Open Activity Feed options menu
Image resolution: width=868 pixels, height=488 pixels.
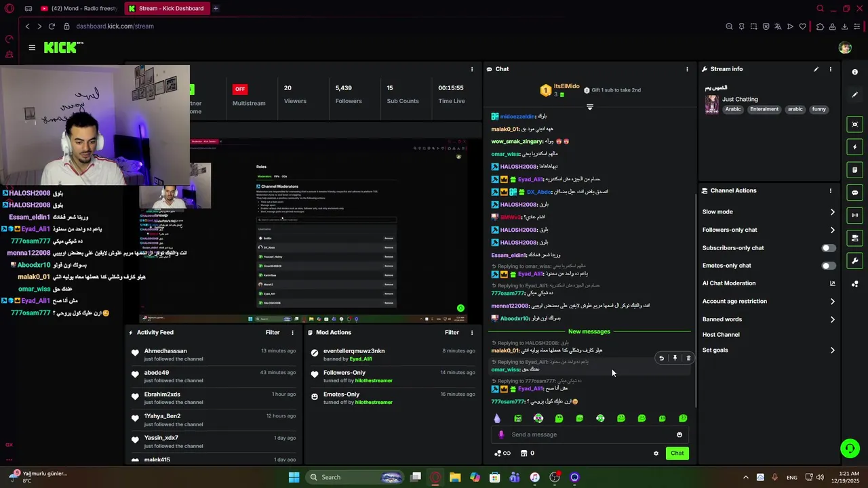click(292, 333)
